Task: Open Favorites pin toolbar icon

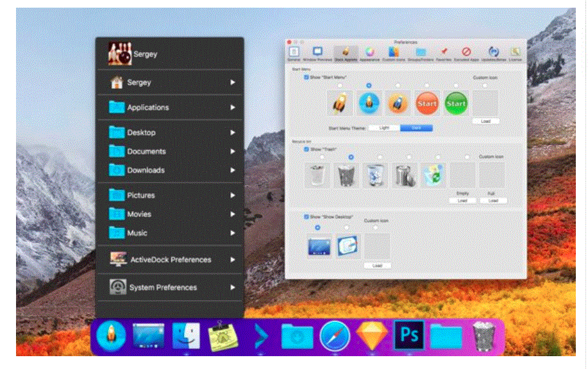Action: [x=444, y=53]
